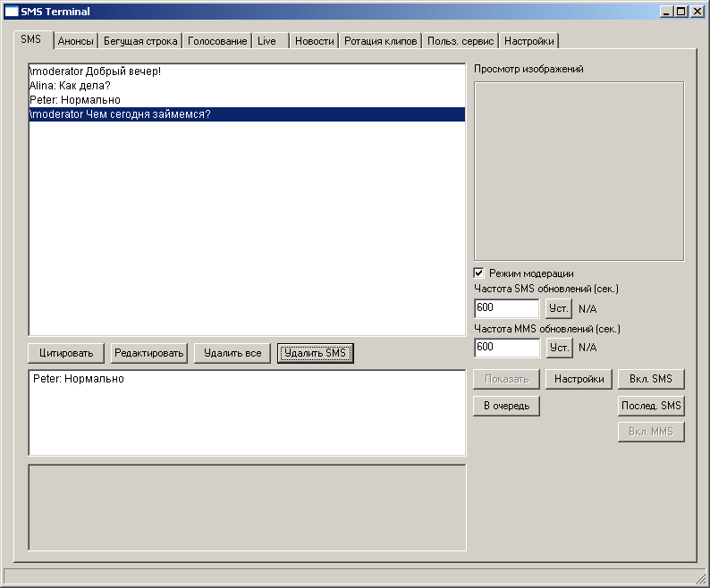Click Уст. button for MMS frequency
Viewport: 710px width, 588px height.
click(x=559, y=348)
